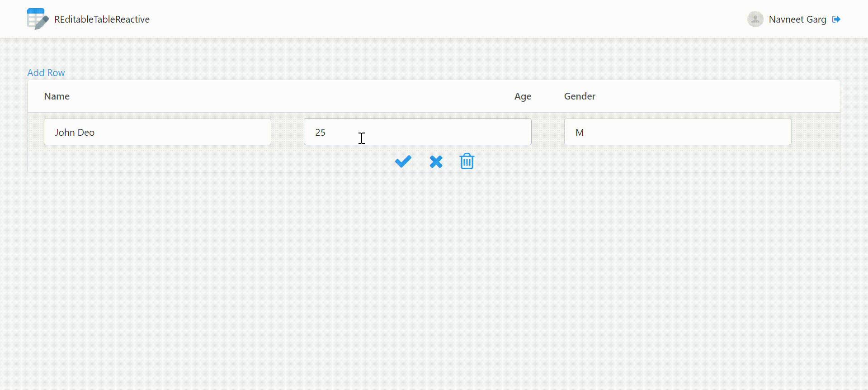Click the Navneet Garg username

pos(797,19)
